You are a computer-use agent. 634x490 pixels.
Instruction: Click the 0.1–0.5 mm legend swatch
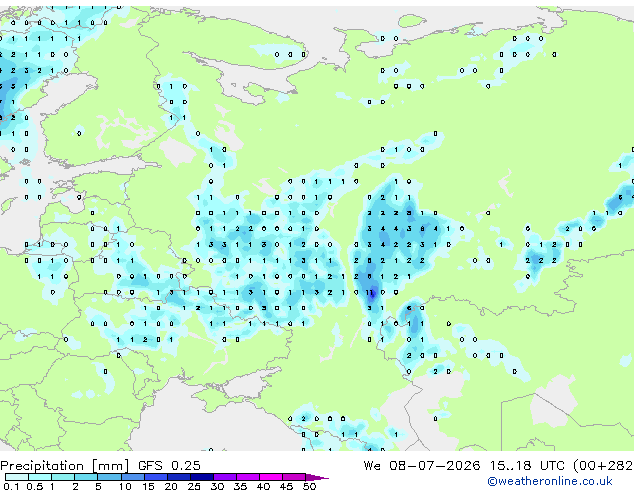pyautogui.click(x=17, y=477)
